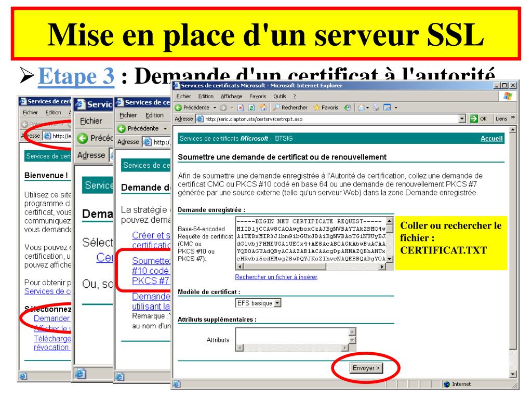Open the Outils menu
Viewport: 532px width, 399px height.
point(280,96)
